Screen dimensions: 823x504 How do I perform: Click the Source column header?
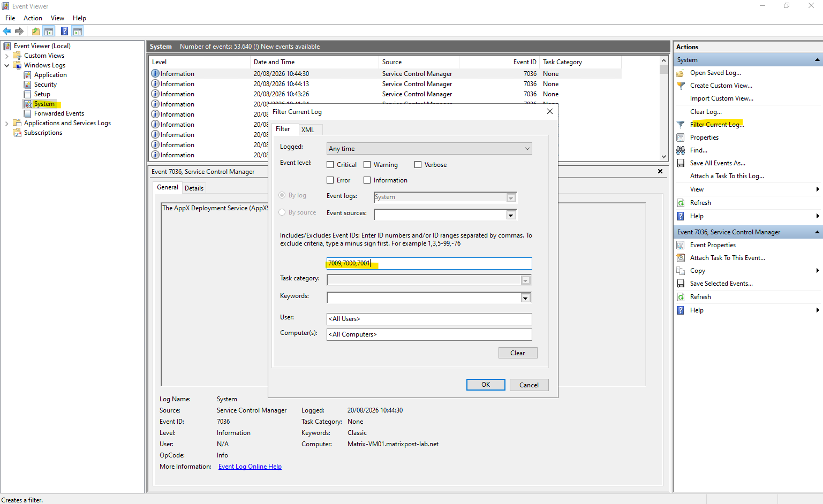pos(419,62)
